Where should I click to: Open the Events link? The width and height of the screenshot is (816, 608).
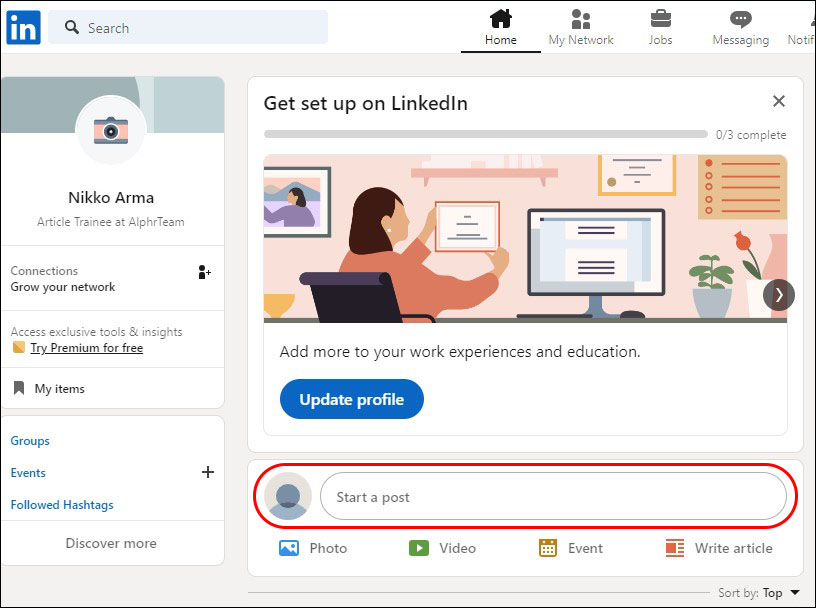(28, 473)
